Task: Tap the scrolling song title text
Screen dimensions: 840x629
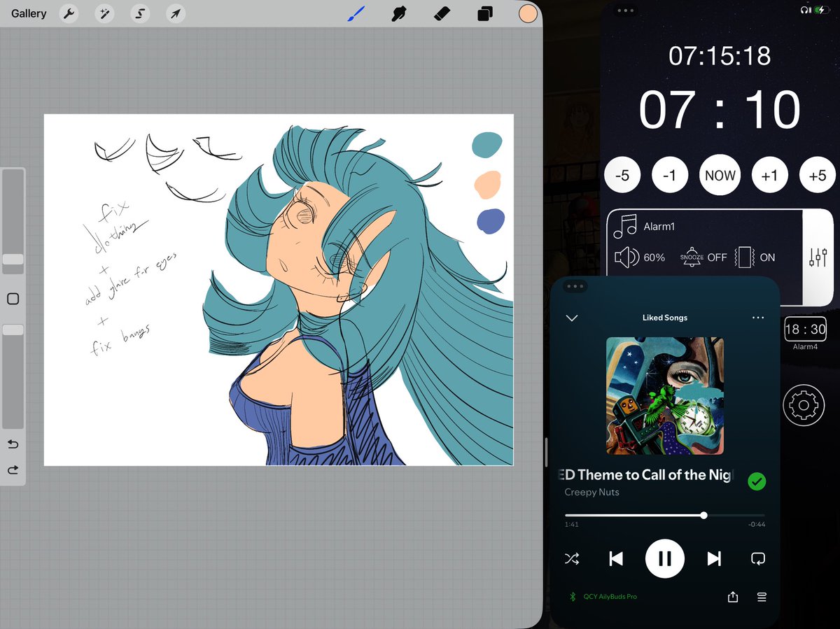Action: [644, 475]
